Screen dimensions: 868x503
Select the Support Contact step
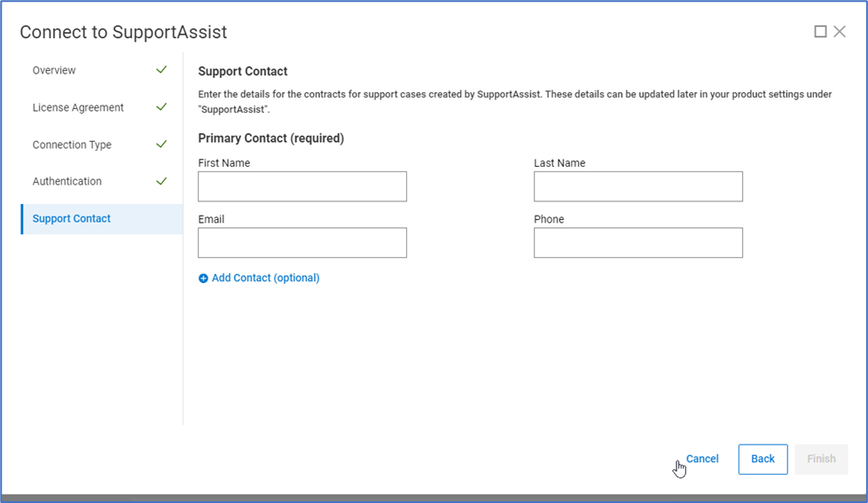[102, 219]
